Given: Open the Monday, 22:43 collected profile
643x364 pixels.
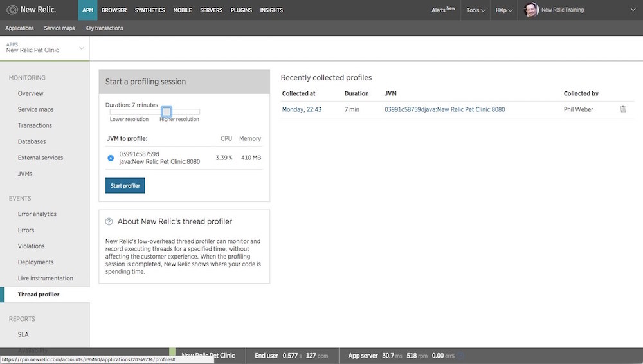Looking at the screenshot, I should coord(302,109).
